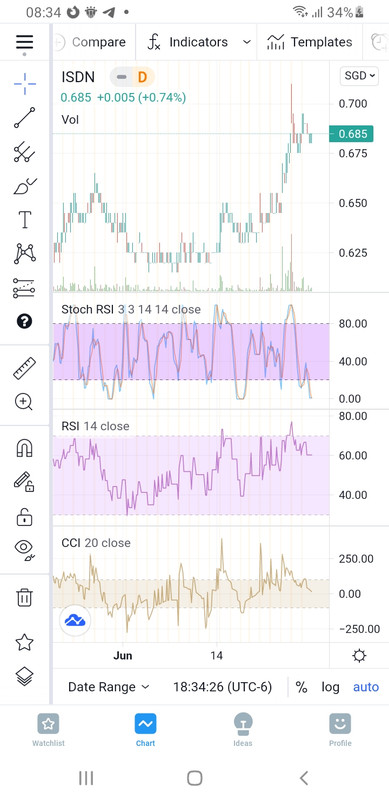Click the 0.685 +0.005 (+0.74%) price change text
This screenshot has height=800, width=389.
[x=123, y=97]
